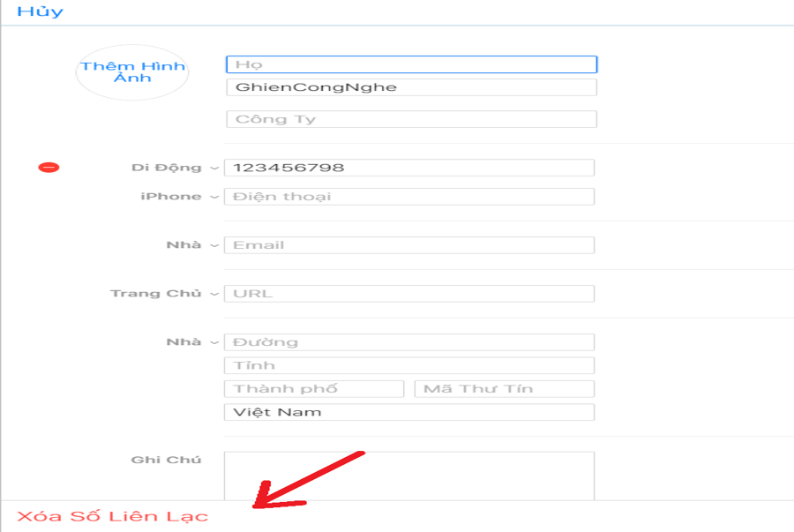The height and width of the screenshot is (532, 794).
Task: Open the Nhà address label dropdown
Action: click(x=193, y=342)
